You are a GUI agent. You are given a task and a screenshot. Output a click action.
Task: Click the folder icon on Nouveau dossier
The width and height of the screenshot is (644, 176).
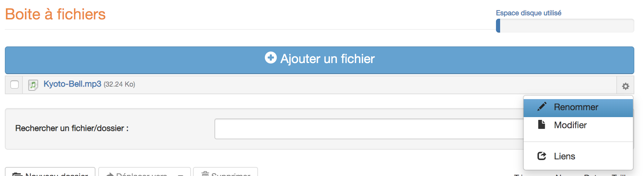tap(17, 174)
